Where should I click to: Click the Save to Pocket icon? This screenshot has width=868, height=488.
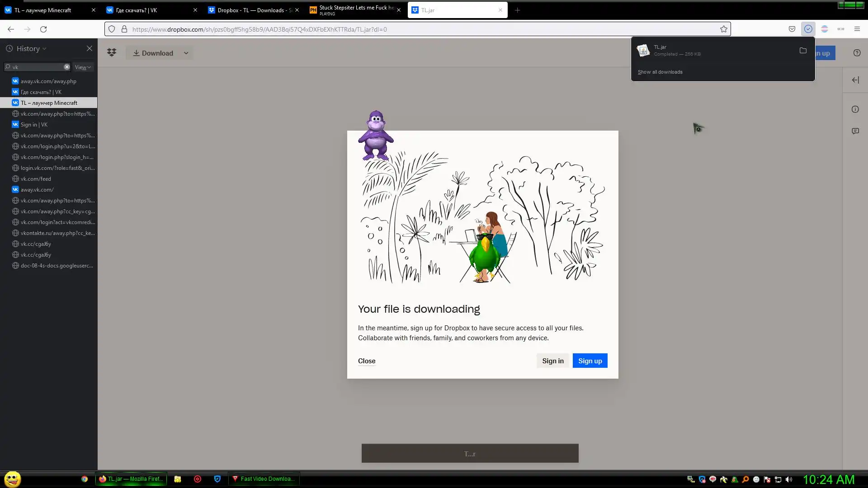[792, 29]
